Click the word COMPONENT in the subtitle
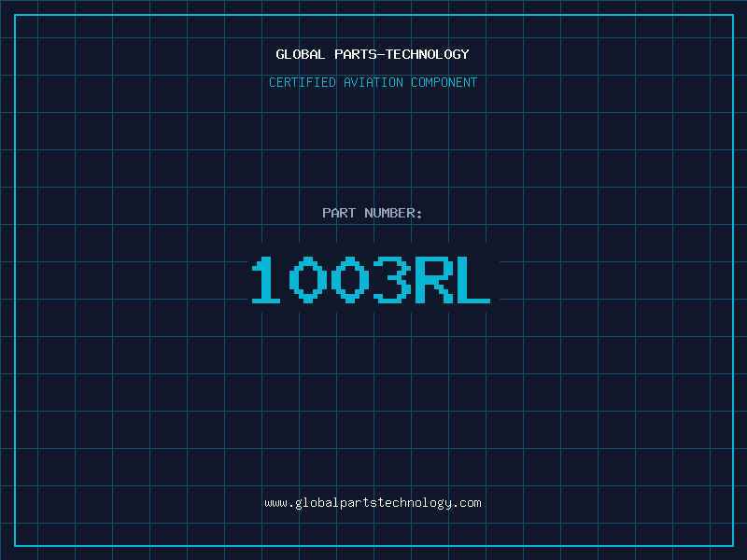 [x=444, y=82]
